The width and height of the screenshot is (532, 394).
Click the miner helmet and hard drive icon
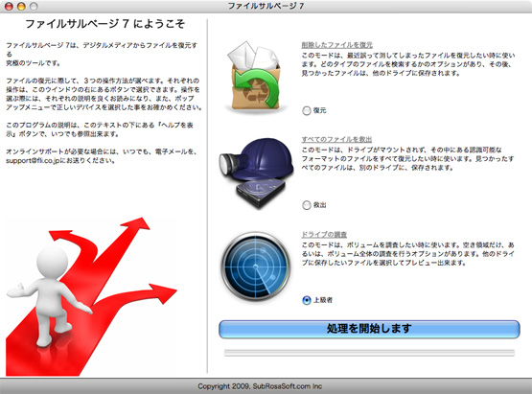257,173
